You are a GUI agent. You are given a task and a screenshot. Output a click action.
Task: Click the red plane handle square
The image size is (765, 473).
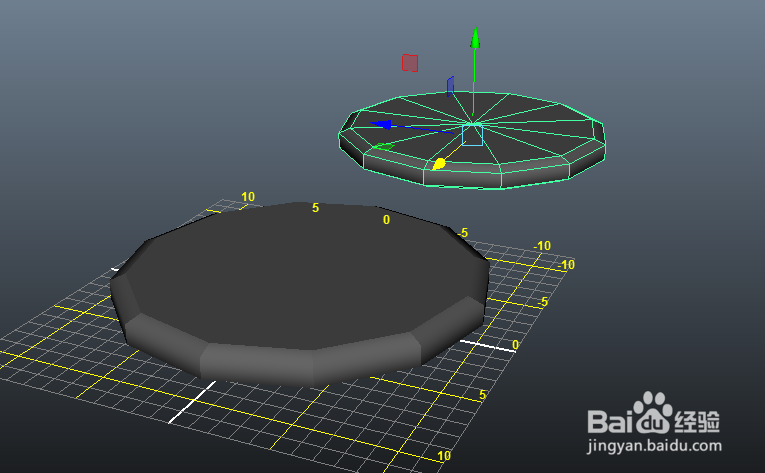(410, 63)
